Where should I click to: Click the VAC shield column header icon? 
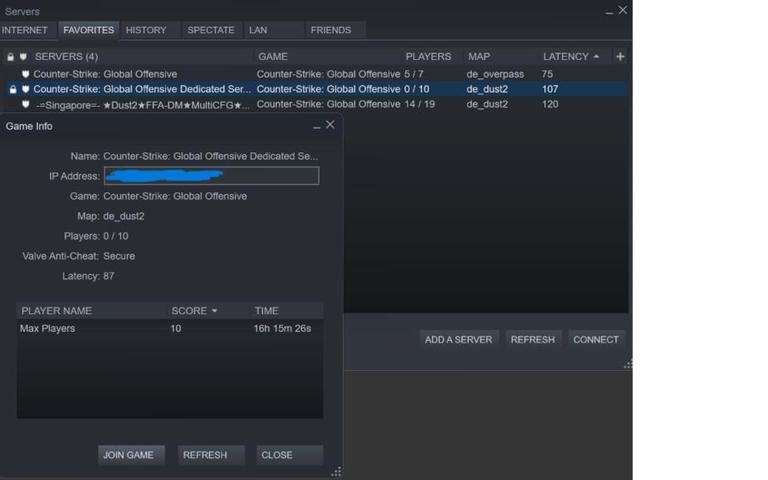pyautogui.click(x=23, y=57)
